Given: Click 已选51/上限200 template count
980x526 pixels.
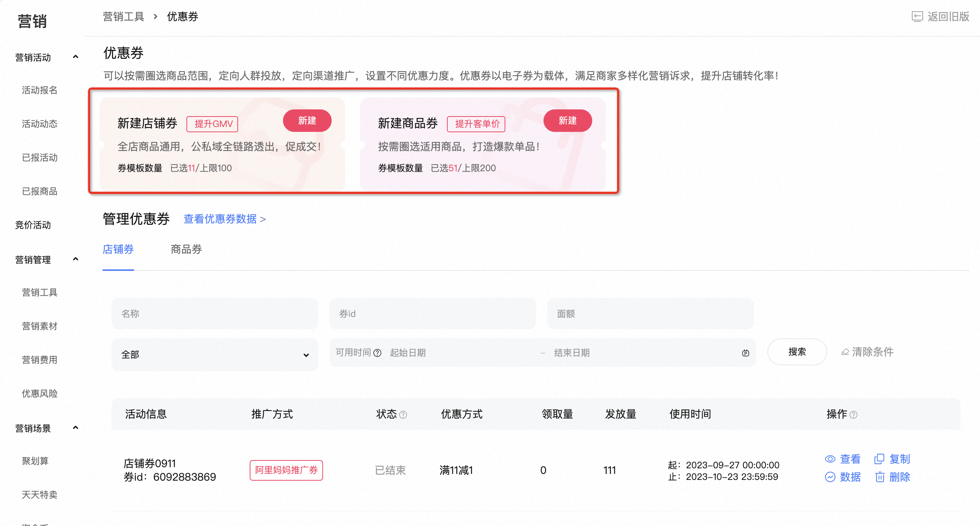Looking at the screenshot, I should [x=463, y=168].
